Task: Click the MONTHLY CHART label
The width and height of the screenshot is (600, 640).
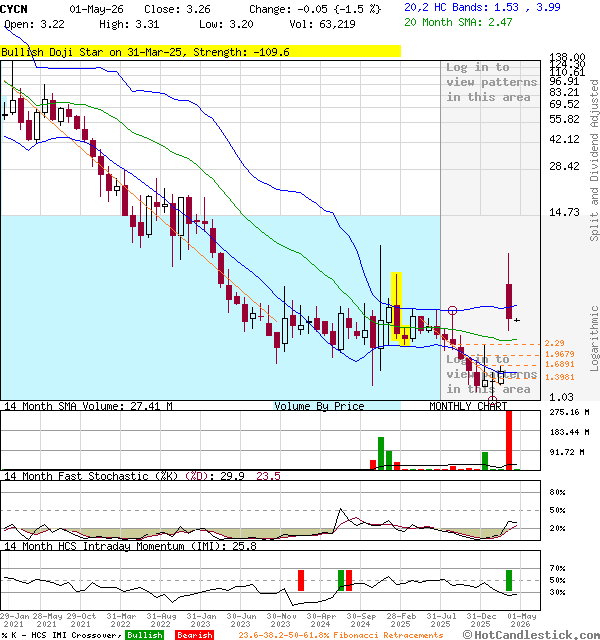Action: pyautogui.click(x=468, y=406)
